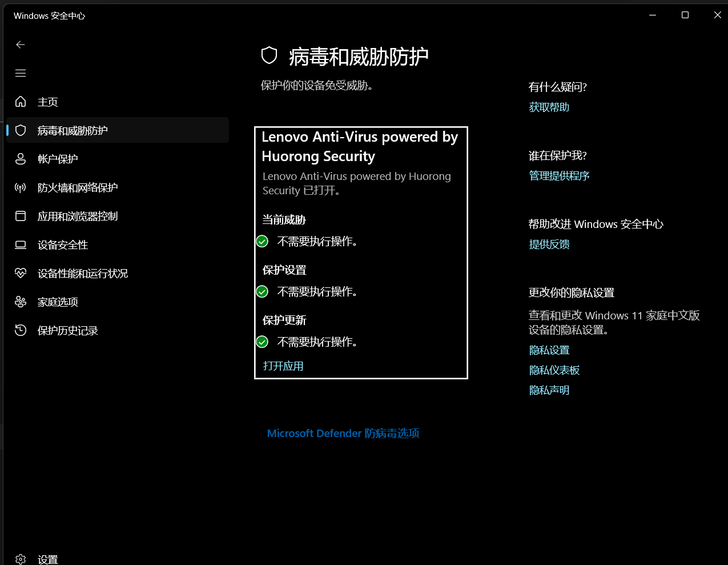This screenshot has width=728, height=565.
Task: Click the 谁在保护我? heading
Action: (558, 155)
